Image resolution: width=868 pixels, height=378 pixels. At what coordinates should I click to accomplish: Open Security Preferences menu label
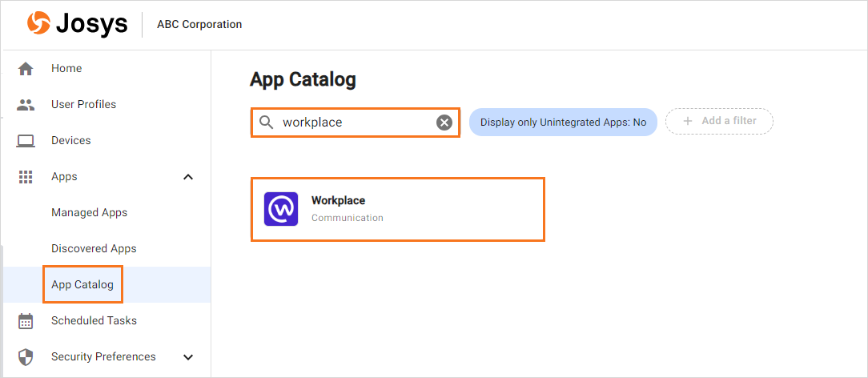[103, 357]
